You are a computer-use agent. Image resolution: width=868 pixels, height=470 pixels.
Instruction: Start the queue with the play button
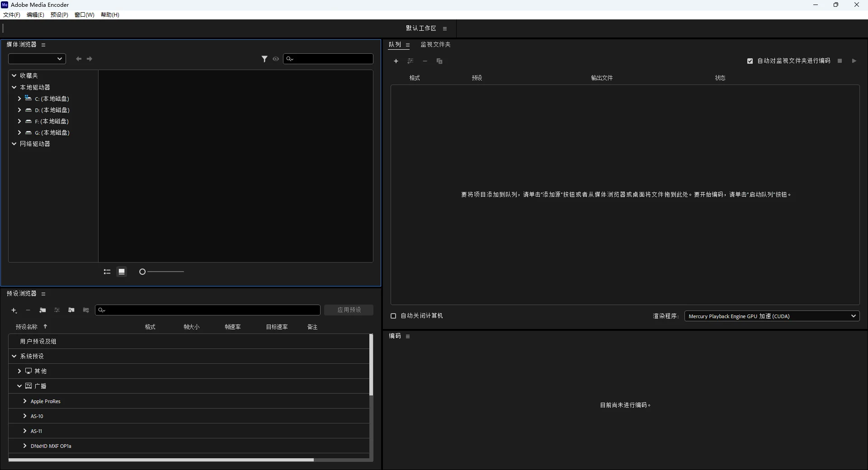point(854,61)
